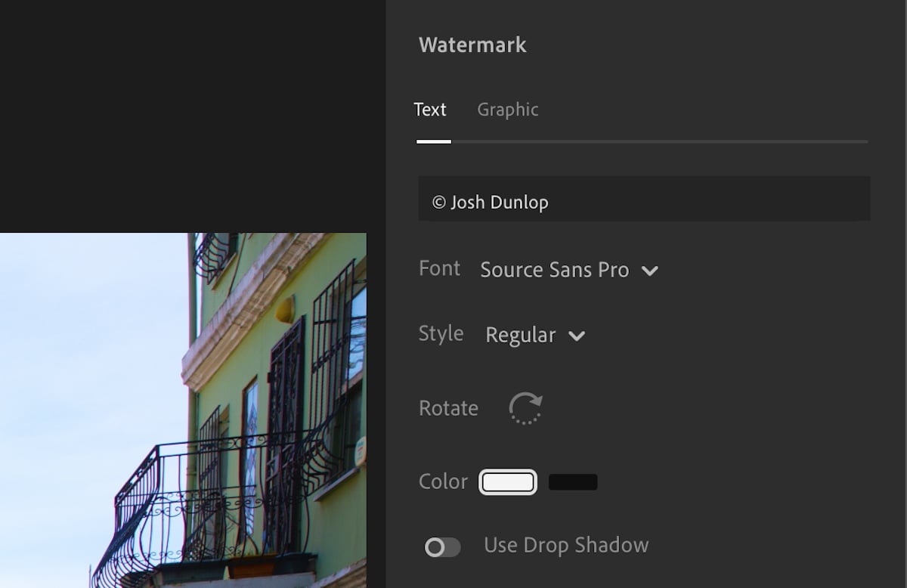Switch to the Graphic watermark tab
The width and height of the screenshot is (907, 588).
coord(507,110)
